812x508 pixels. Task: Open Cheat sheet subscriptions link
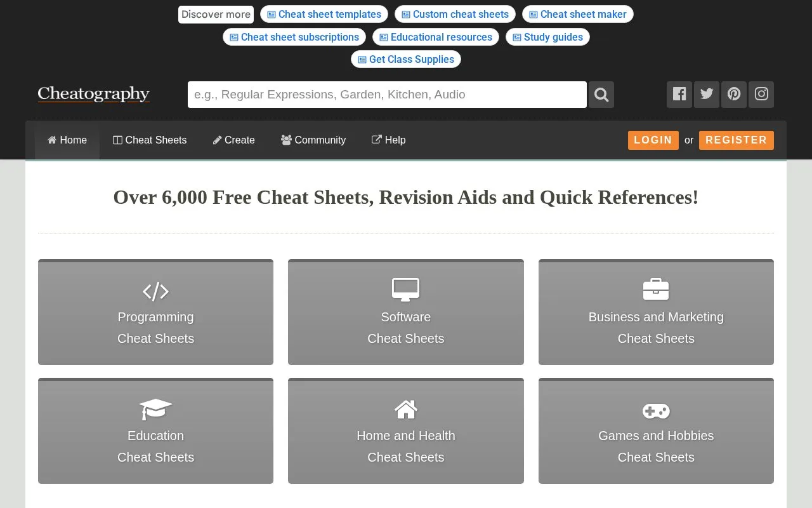tap(294, 37)
